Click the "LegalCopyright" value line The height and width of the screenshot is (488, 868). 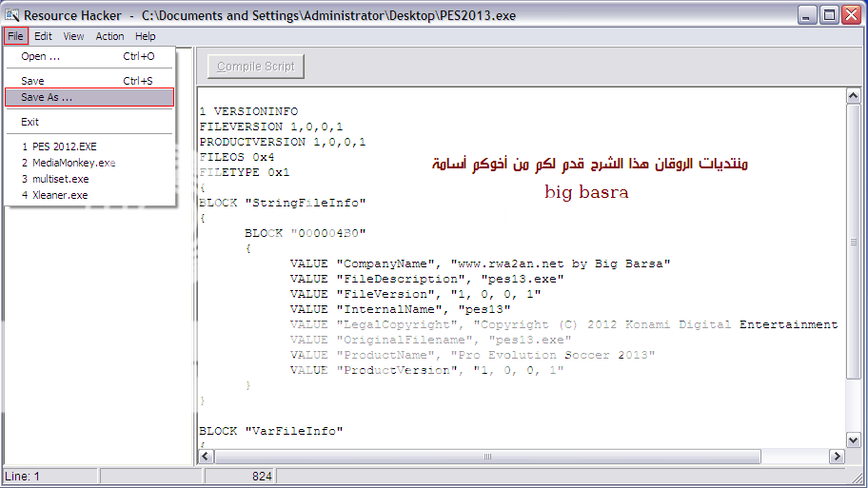pos(563,324)
